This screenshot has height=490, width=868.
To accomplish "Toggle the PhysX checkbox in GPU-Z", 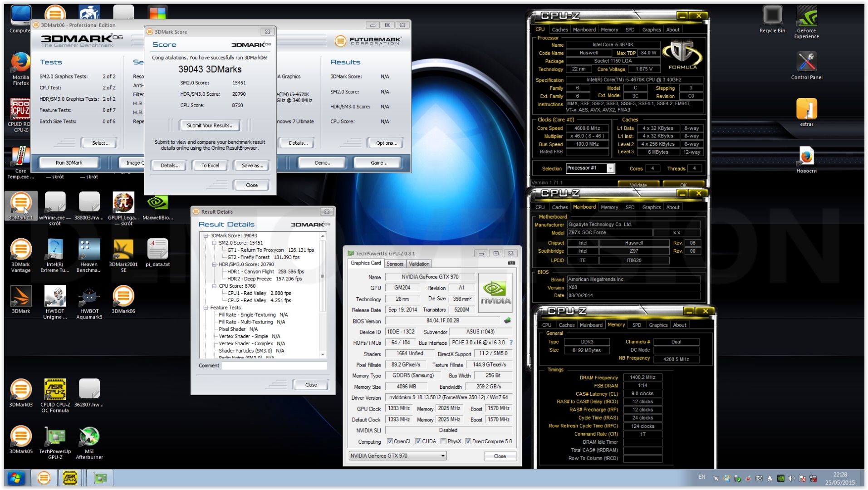I will (443, 441).
